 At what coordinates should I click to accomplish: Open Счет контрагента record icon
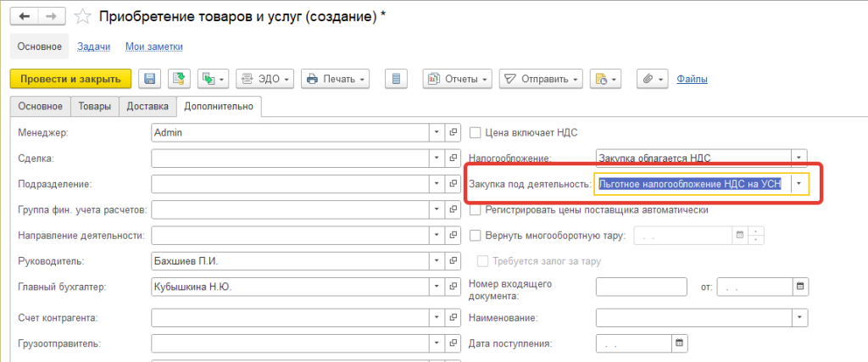pyautogui.click(x=453, y=318)
